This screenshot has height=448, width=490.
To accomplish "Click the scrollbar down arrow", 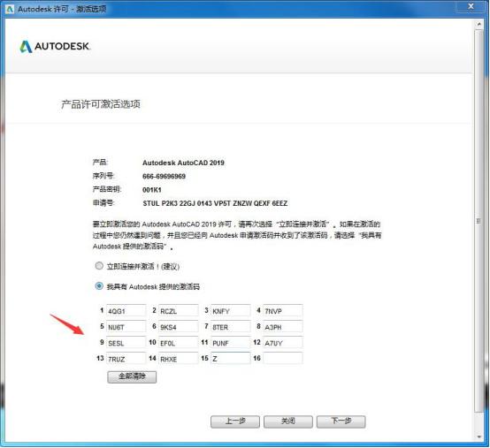I will (479, 437).
